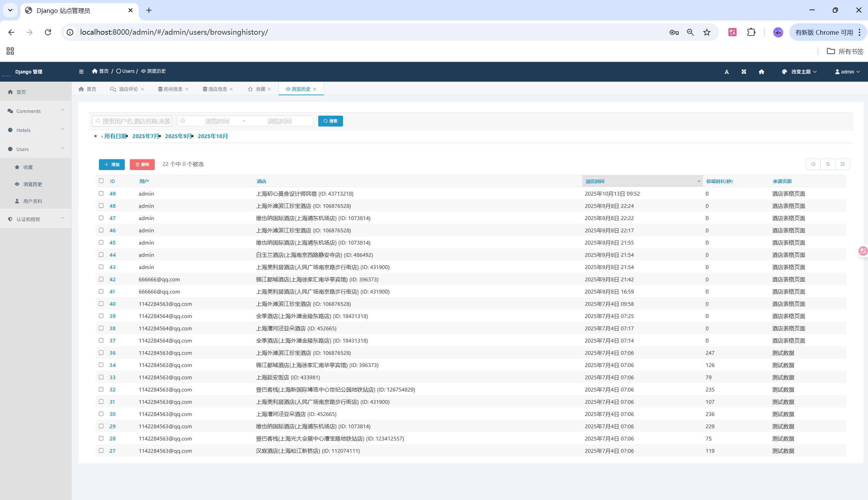Check the checkbox for row ID 49
Viewport: 868px width, 500px height.
pyautogui.click(x=101, y=194)
